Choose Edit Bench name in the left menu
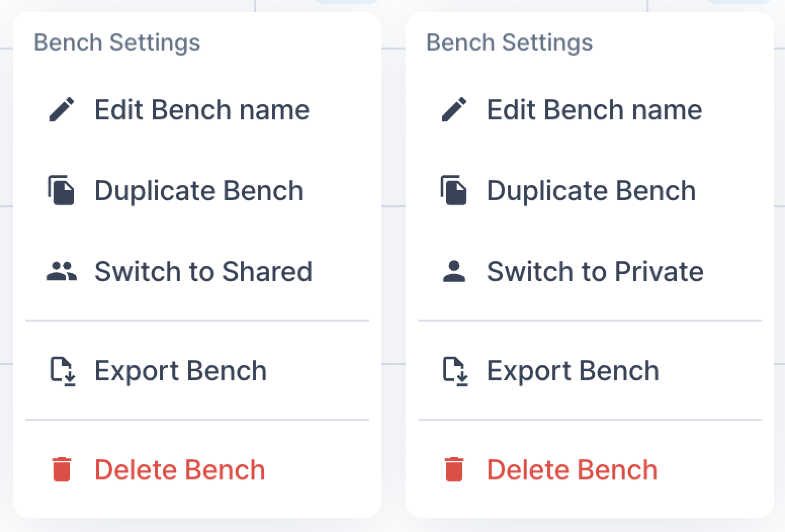 click(202, 110)
